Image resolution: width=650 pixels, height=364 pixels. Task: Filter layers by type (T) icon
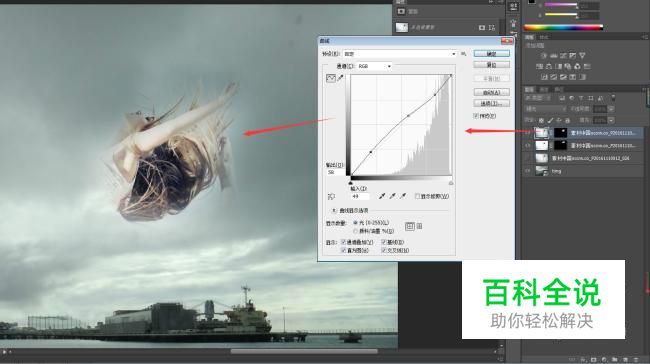(581, 98)
